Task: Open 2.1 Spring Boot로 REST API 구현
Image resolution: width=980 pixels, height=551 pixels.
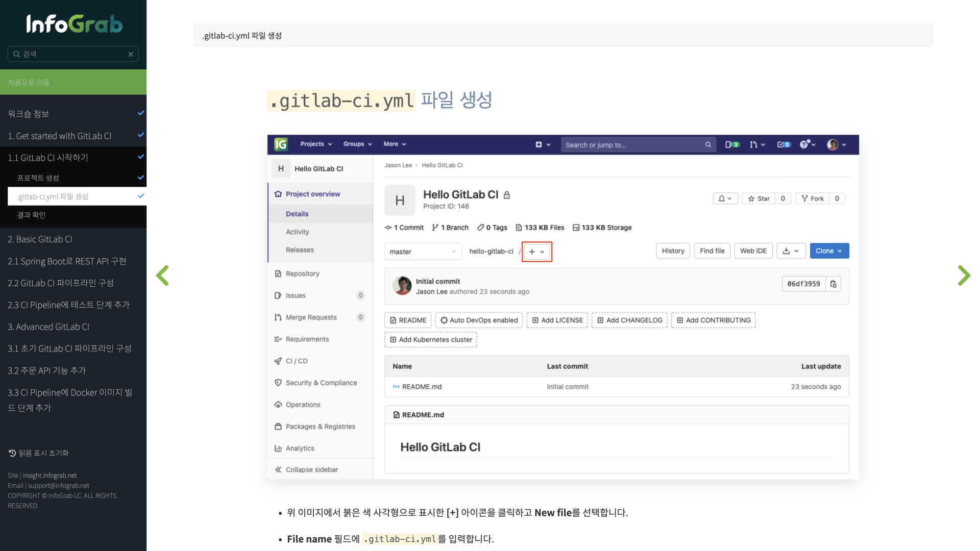Action: [73, 261]
